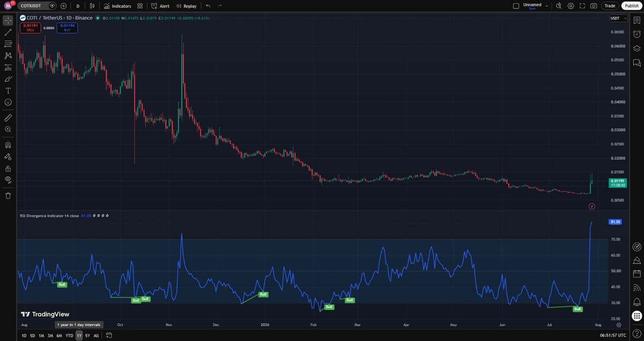
Task: Select the Text annotation tool
Action: [8, 91]
